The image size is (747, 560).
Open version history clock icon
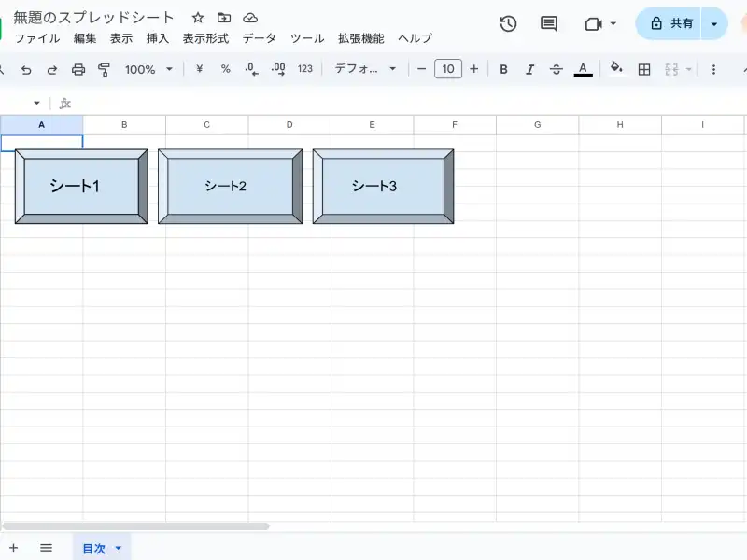click(x=508, y=24)
